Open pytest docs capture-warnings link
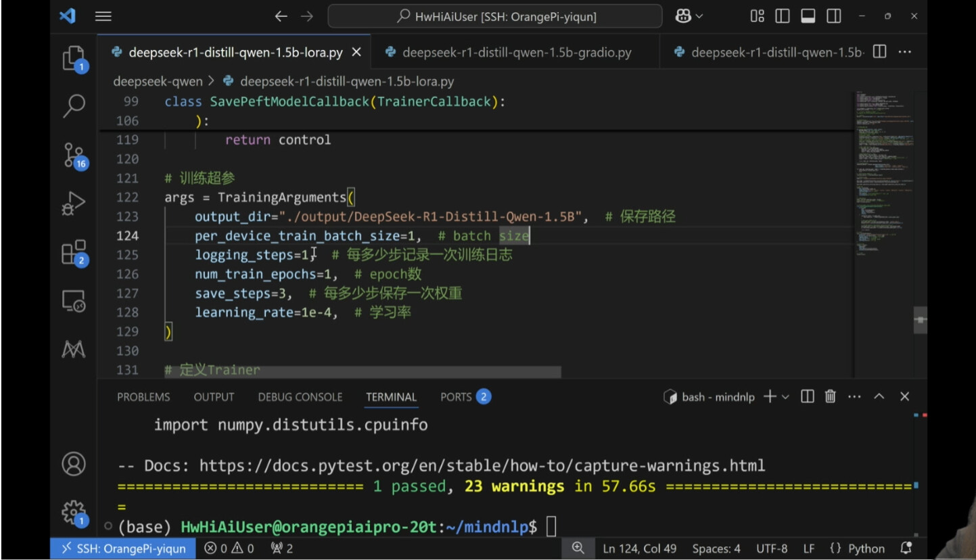Image resolution: width=976 pixels, height=560 pixels. [482, 465]
